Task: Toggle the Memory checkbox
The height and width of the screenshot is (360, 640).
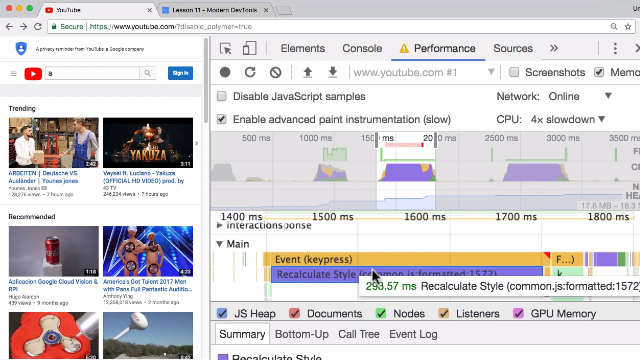Action: coord(599,72)
